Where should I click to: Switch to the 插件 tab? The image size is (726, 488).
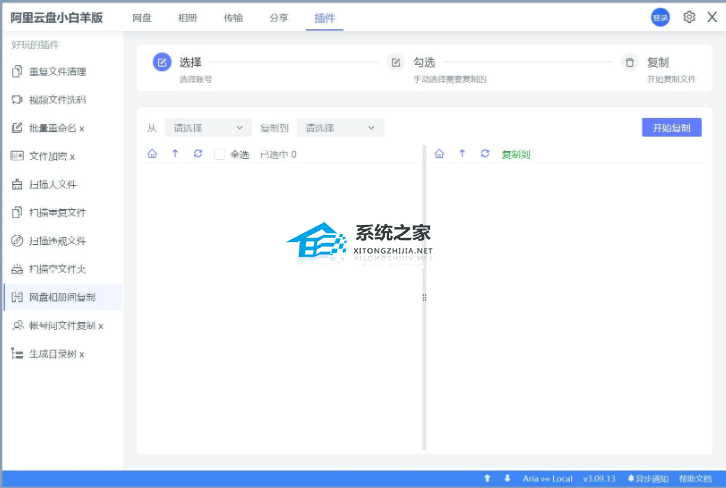325,18
